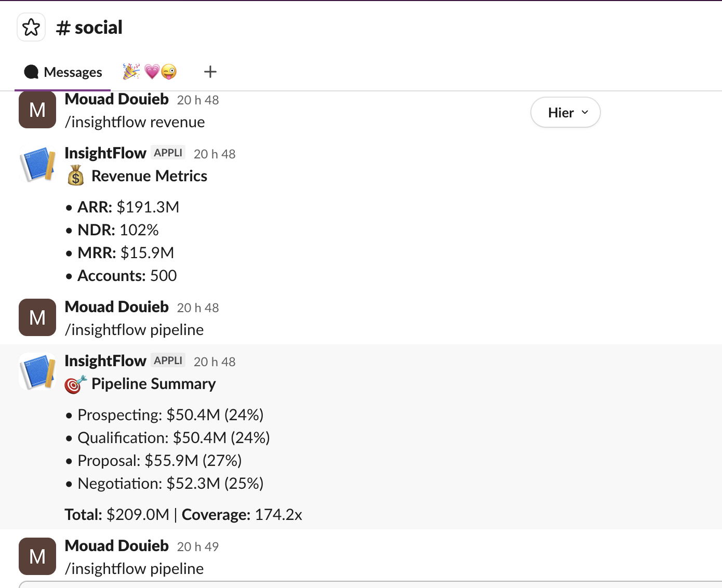
Task: Open InsightFlow app name on Pipeline Summary
Action: [x=105, y=361]
